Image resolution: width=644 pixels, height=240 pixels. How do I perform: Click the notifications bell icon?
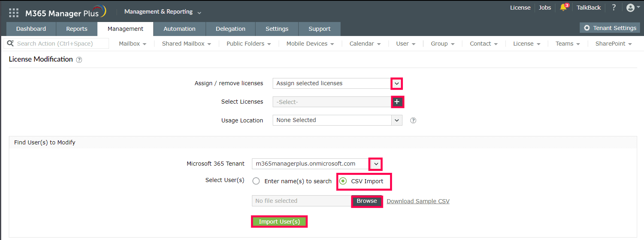[563, 8]
